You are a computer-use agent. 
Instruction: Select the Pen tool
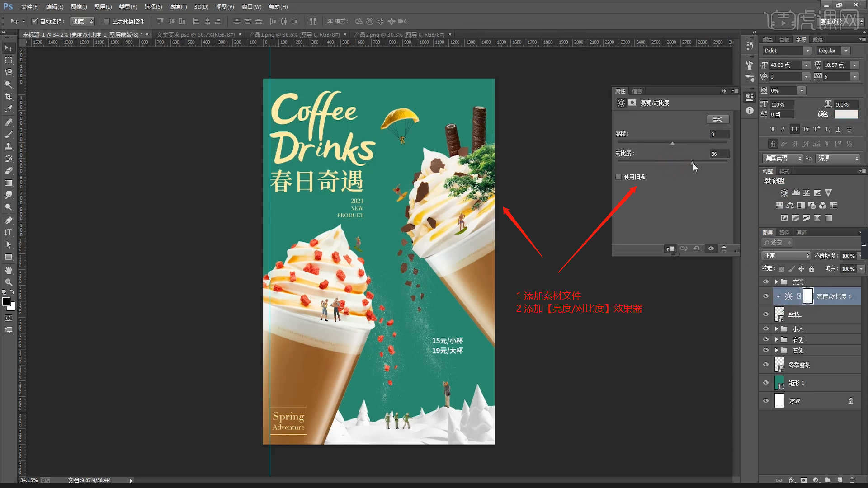click(x=9, y=221)
